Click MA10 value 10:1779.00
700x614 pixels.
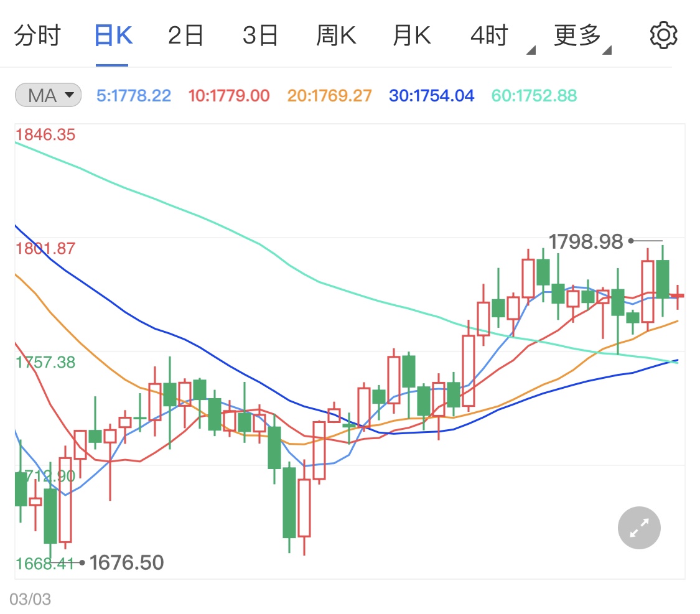pyautogui.click(x=229, y=96)
